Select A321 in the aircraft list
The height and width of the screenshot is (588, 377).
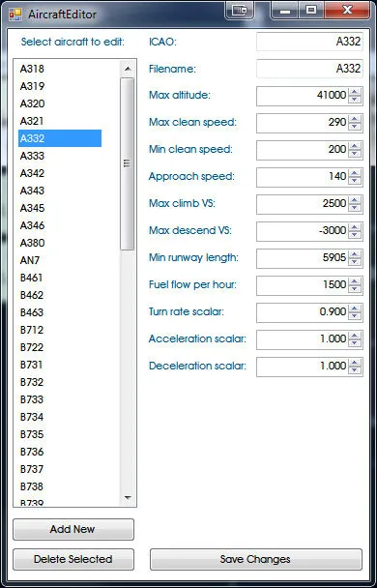point(60,121)
